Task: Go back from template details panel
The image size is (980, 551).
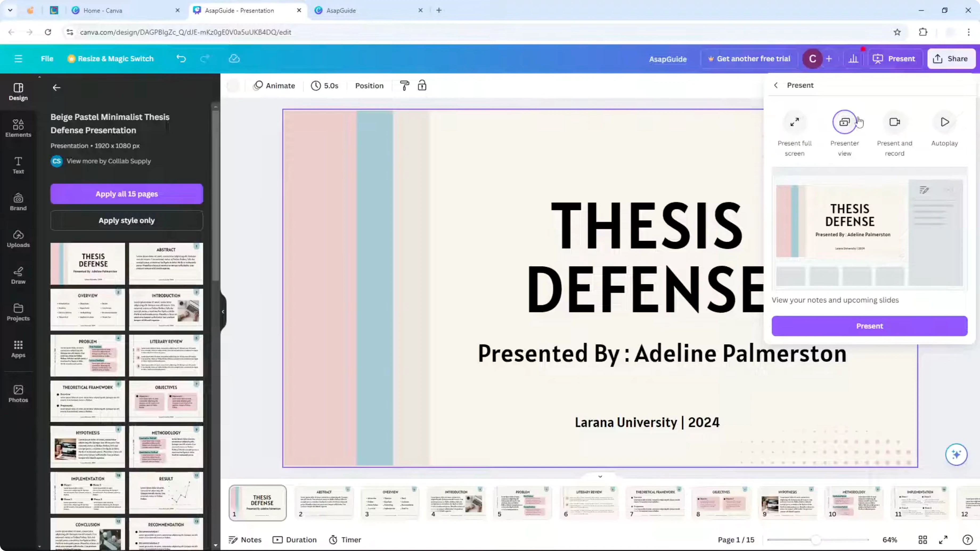Action: pyautogui.click(x=56, y=88)
